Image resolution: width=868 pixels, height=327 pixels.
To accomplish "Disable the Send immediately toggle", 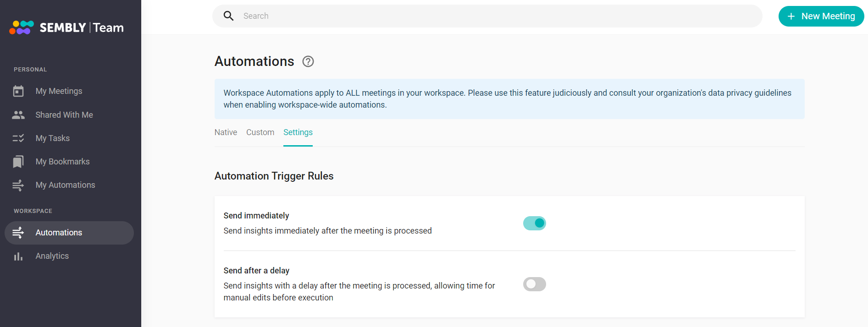I will 535,223.
